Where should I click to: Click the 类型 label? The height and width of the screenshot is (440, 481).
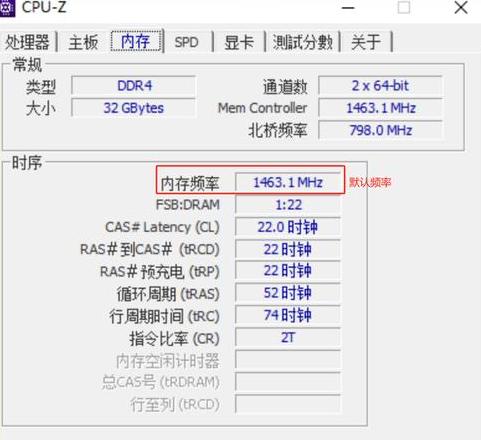(x=41, y=87)
